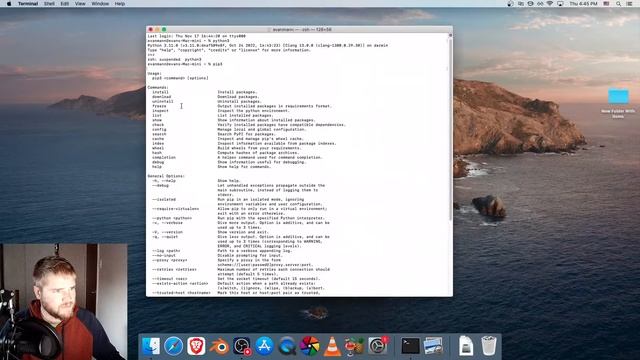Open the Apple menu
This screenshot has width=640, height=360.
pyautogui.click(x=9, y=4)
